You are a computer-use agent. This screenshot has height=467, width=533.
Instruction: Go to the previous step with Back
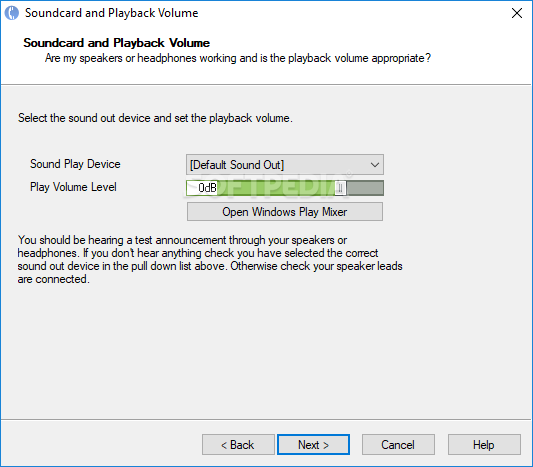tap(238, 445)
